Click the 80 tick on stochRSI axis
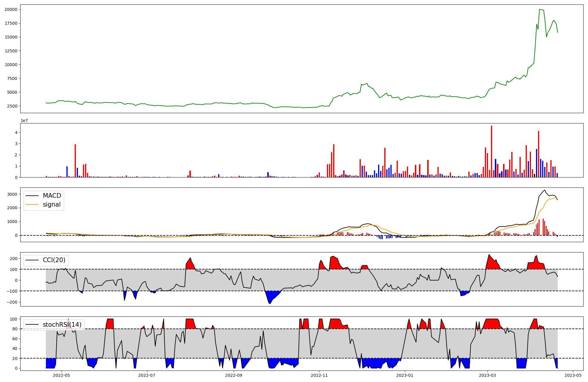The image size is (588, 382). [15, 329]
